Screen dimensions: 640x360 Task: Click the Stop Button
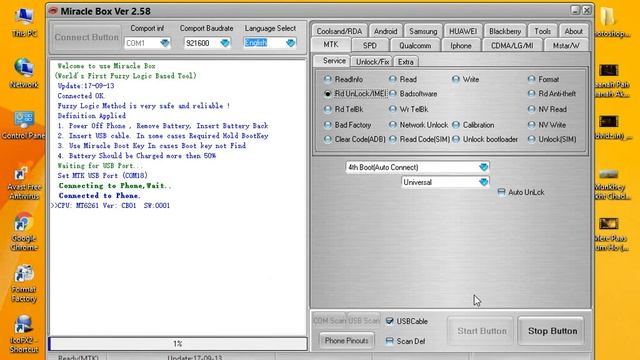(x=552, y=331)
